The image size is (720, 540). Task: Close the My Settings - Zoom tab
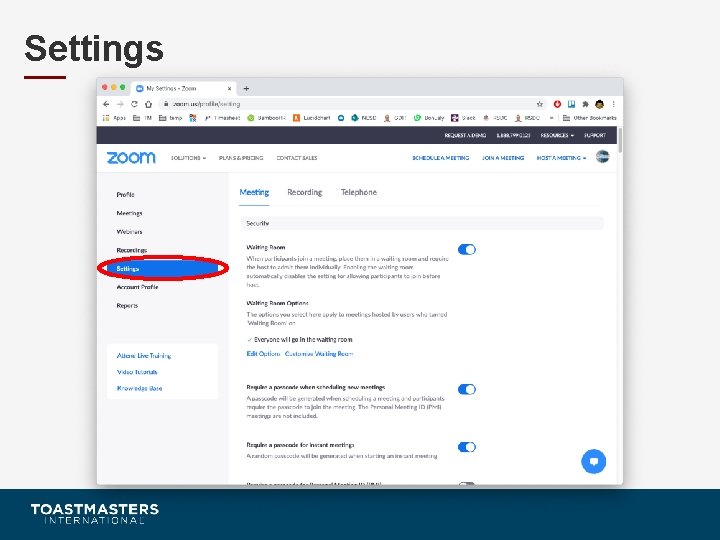pyautogui.click(x=230, y=88)
